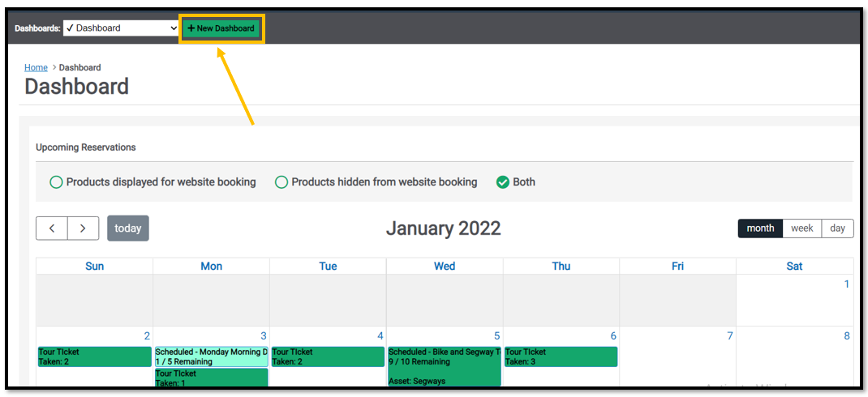868x397 pixels.
Task: Open day number 4 in calendar
Action: (380, 336)
